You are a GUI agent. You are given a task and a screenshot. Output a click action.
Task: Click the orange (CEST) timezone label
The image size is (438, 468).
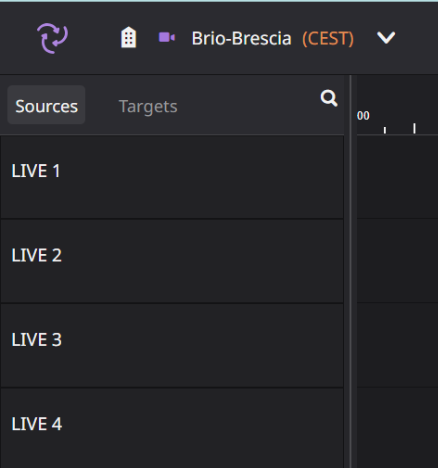pos(328,39)
